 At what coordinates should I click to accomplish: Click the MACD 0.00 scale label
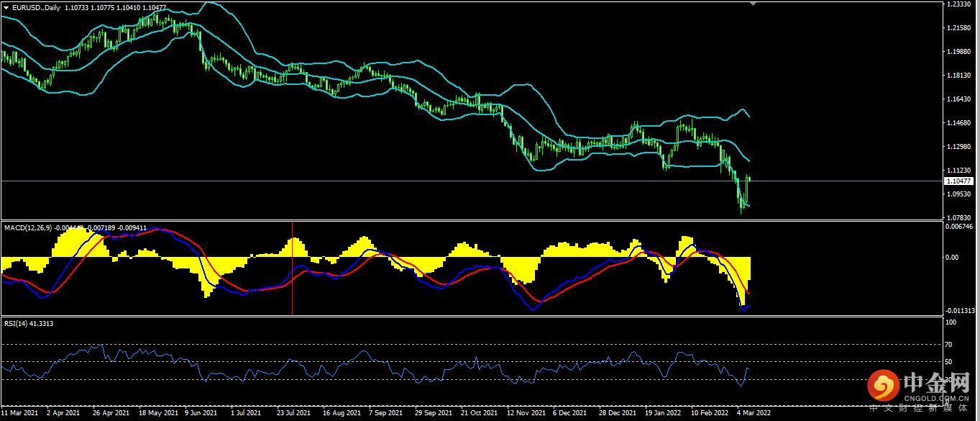coord(951,257)
